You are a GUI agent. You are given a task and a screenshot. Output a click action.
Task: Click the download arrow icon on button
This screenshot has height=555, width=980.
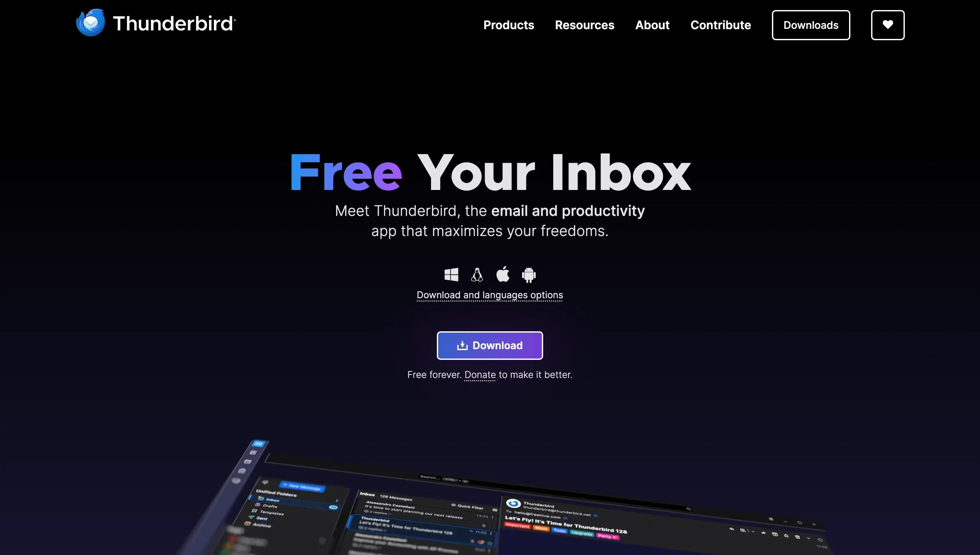coord(462,345)
